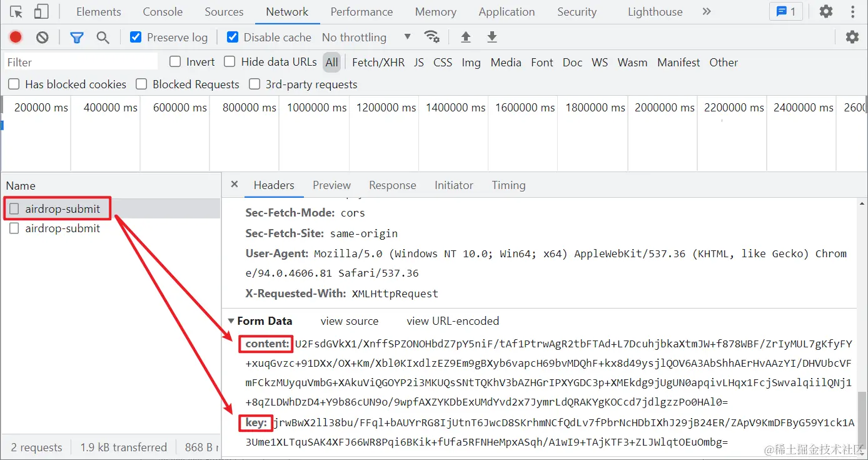Check Hide data URLs
The height and width of the screenshot is (460, 868).
(x=230, y=61)
